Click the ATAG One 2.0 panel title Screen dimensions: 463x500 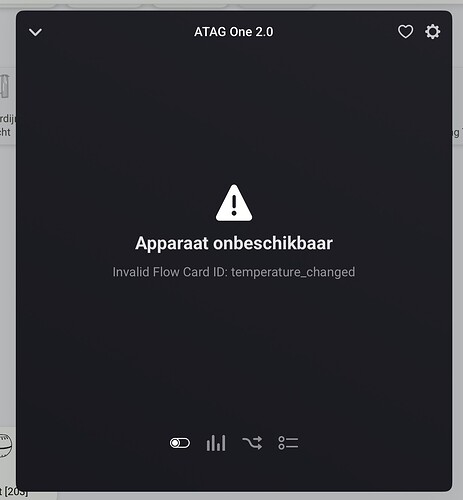coord(234,32)
